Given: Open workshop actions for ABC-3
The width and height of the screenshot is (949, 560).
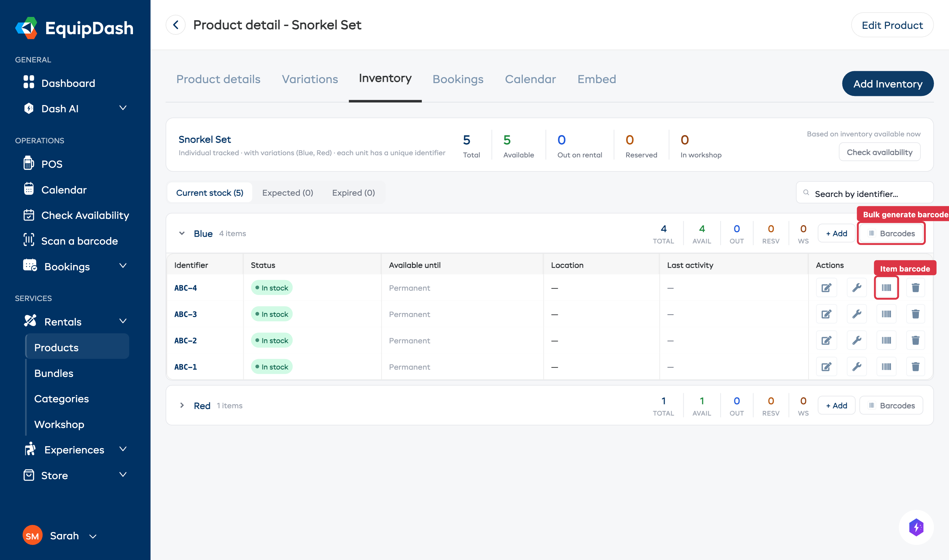Looking at the screenshot, I should tap(856, 314).
